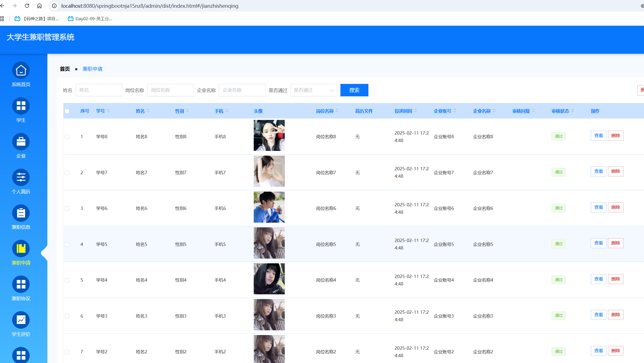Sort by the 学号 column arrows
This screenshot has height=363, width=644.
(x=108, y=111)
